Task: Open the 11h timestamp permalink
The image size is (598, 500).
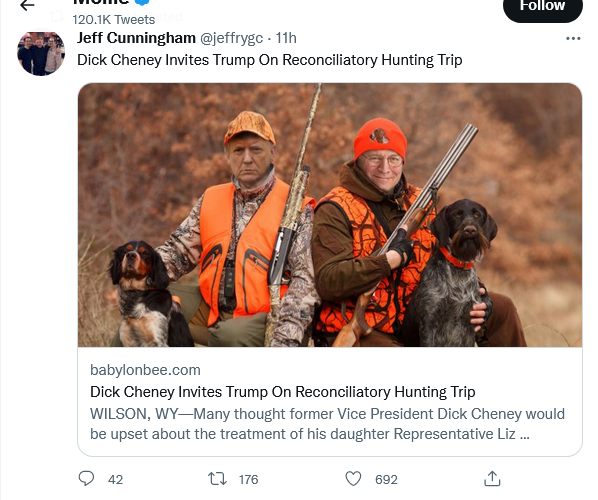Action: pos(286,38)
